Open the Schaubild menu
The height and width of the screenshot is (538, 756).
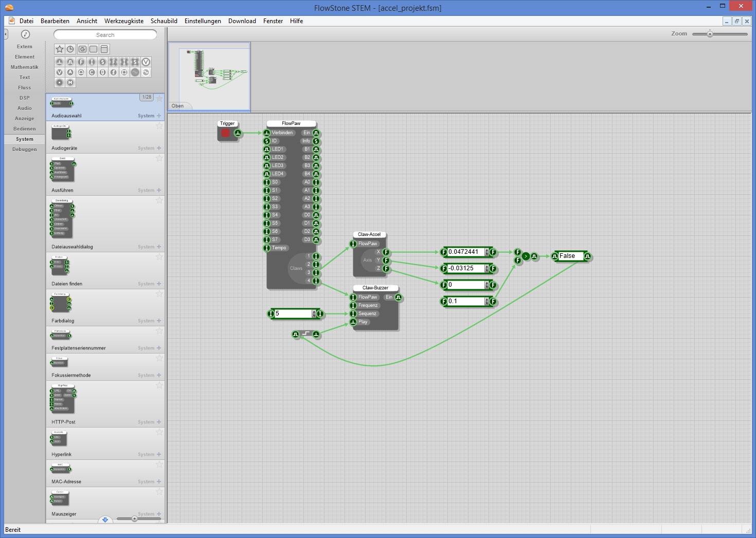(164, 21)
